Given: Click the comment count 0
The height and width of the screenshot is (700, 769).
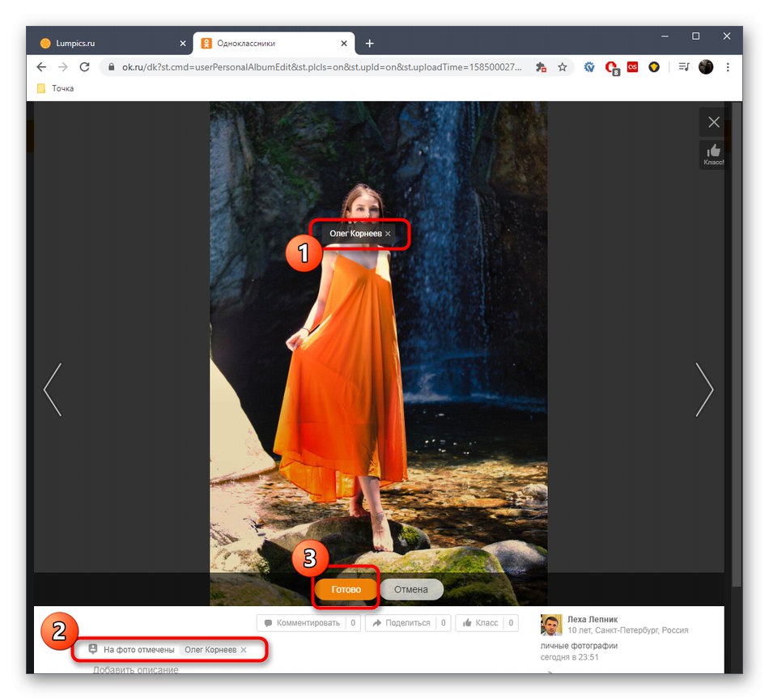Looking at the screenshot, I should 353,622.
